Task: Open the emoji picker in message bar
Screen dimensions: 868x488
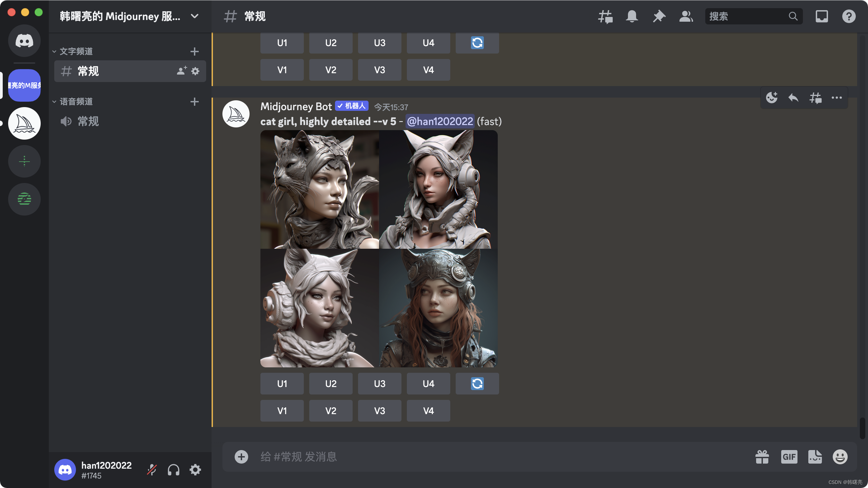Action: coord(840,457)
